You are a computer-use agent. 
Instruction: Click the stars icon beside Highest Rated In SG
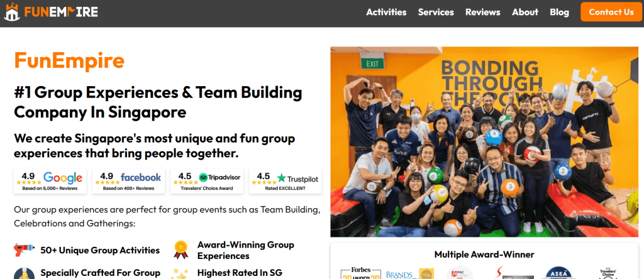(180, 274)
